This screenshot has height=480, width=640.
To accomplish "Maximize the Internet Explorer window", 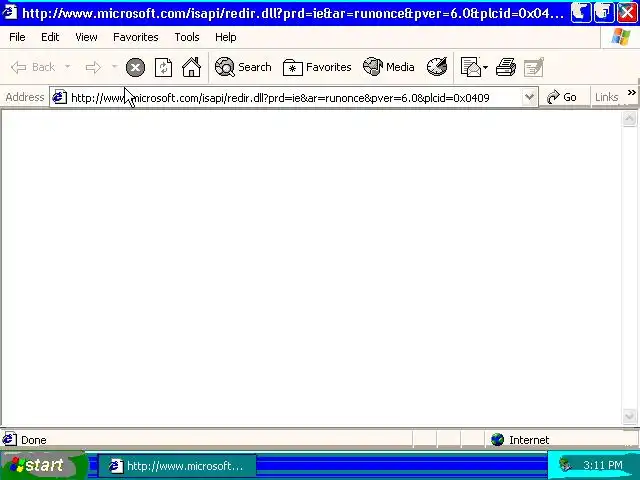I will pos(604,13).
